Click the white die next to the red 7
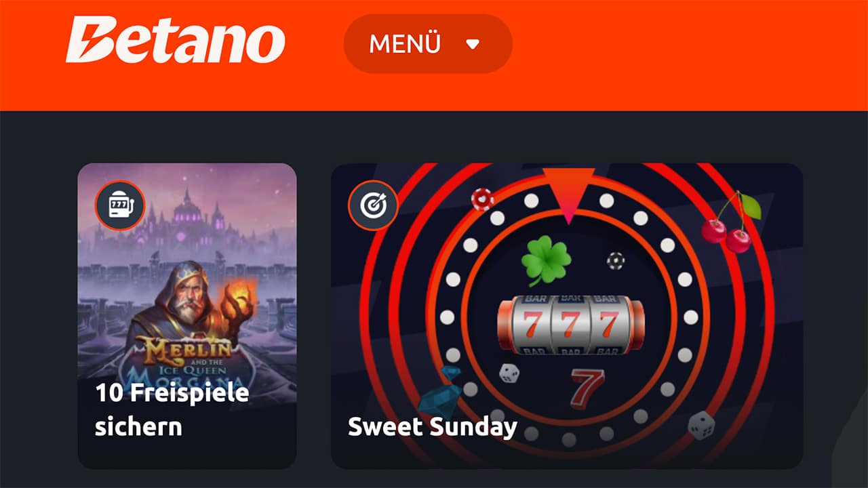The image size is (868, 488). click(509, 373)
